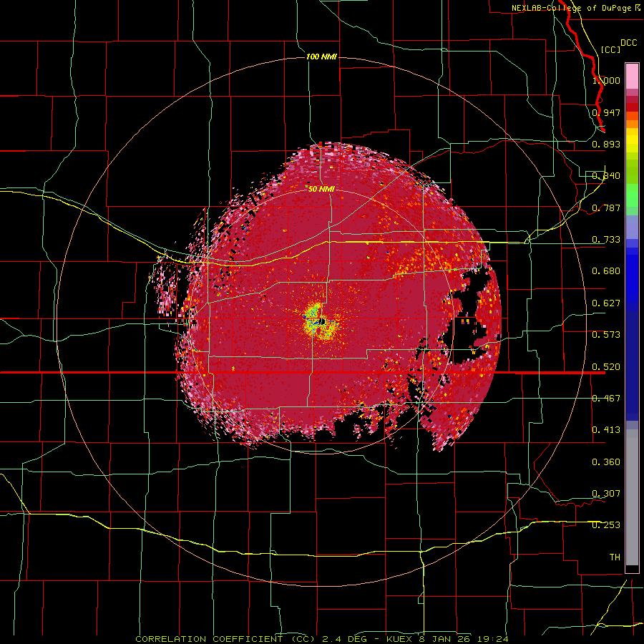This screenshot has height=644, width=644.
Task: Click the TH label on color scale
Action: tap(615, 557)
